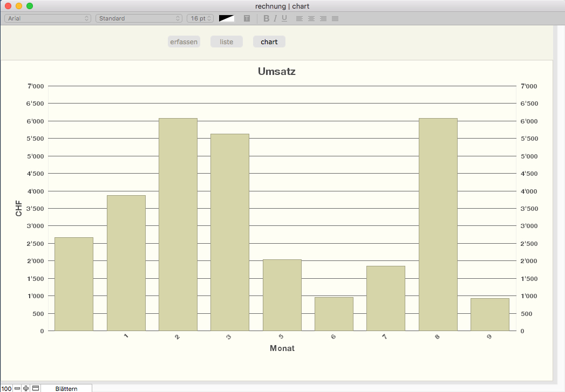This screenshot has height=392, width=565.
Task: Toggle bold text formatting
Action: point(266,18)
